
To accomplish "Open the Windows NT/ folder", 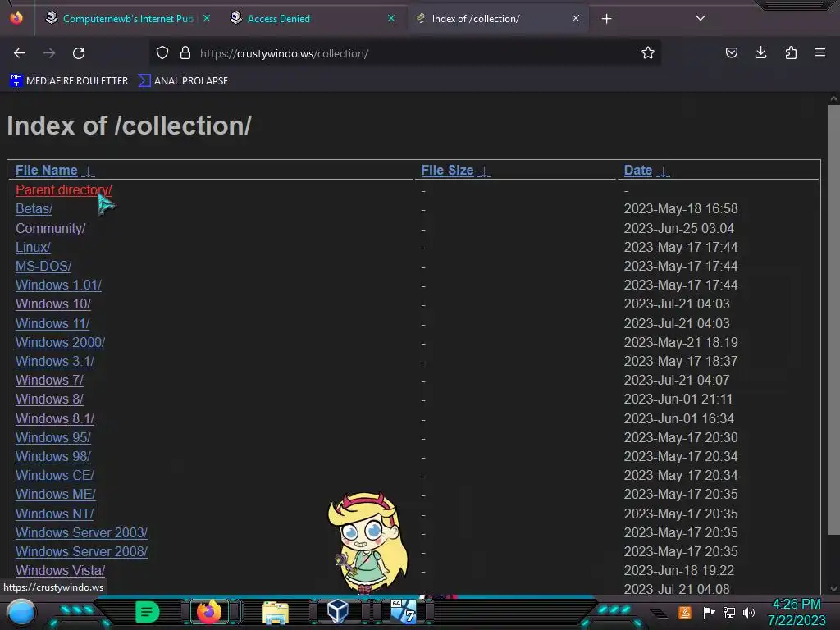I will pos(55,514).
